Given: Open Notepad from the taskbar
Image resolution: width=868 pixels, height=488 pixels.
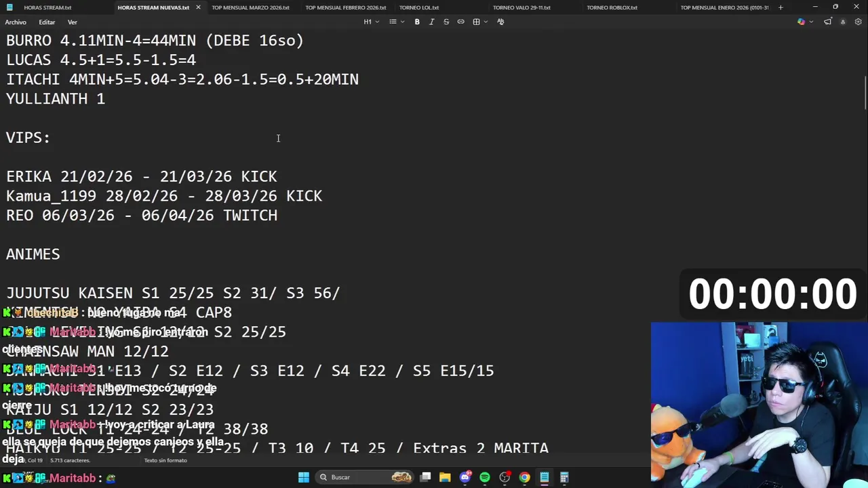Looking at the screenshot, I should [544, 477].
